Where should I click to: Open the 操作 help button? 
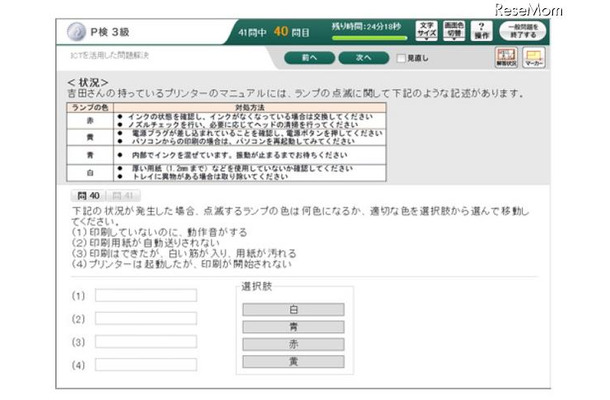click(x=482, y=30)
